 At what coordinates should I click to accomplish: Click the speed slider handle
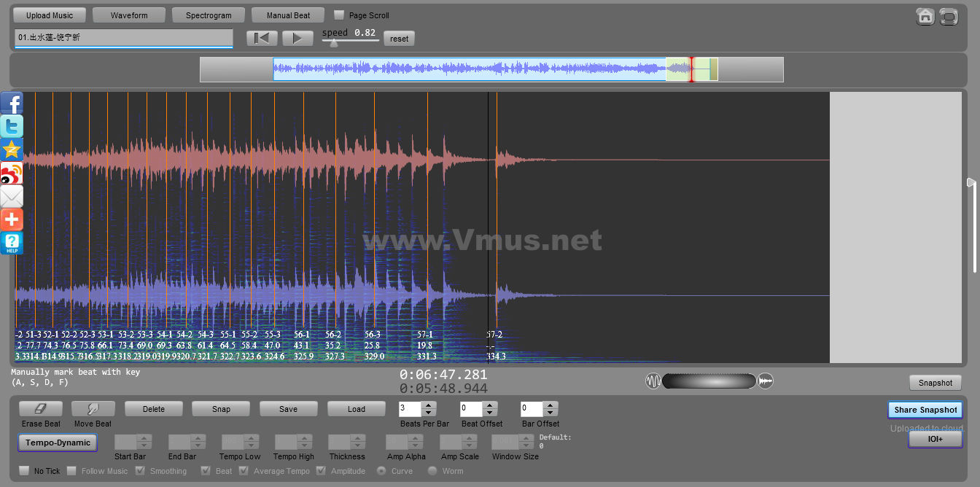coord(334,43)
